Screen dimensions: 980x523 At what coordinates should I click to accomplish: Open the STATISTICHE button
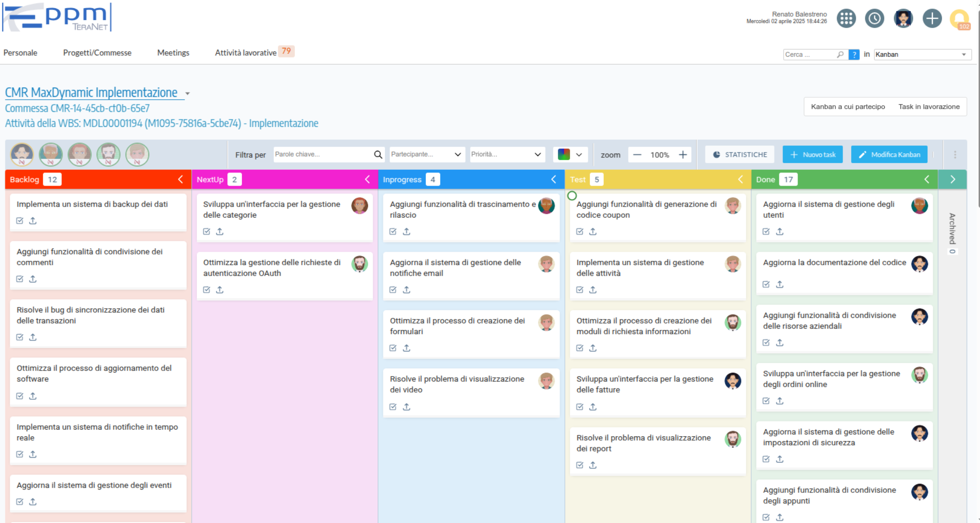(740, 154)
